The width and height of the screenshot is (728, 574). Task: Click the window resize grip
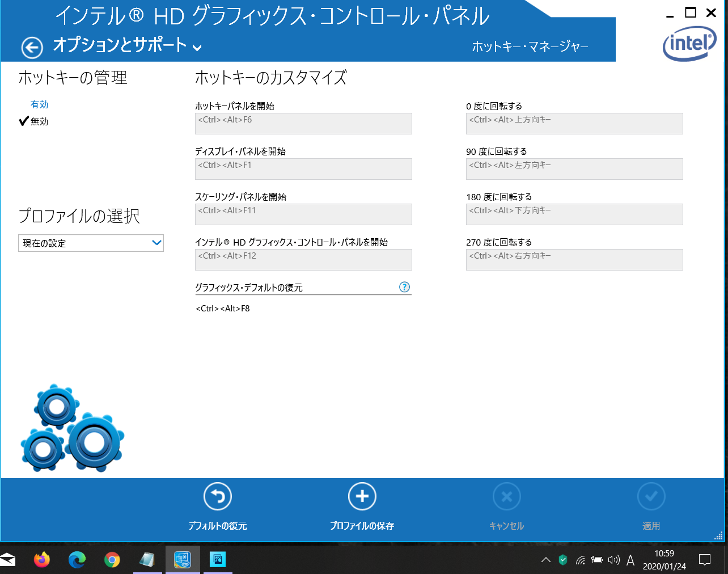tap(718, 535)
